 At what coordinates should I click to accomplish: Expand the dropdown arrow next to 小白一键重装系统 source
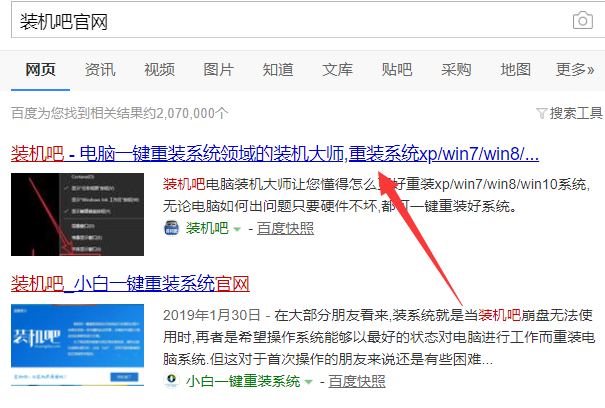coord(308,382)
